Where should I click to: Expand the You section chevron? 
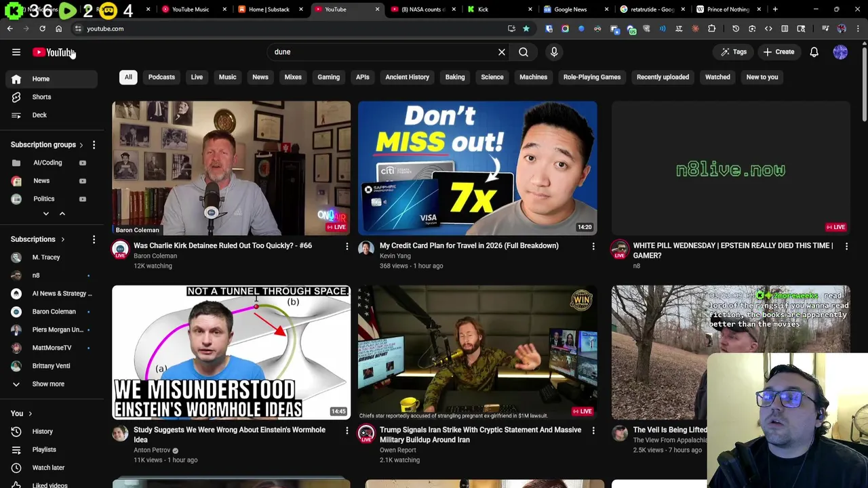tap(30, 413)
